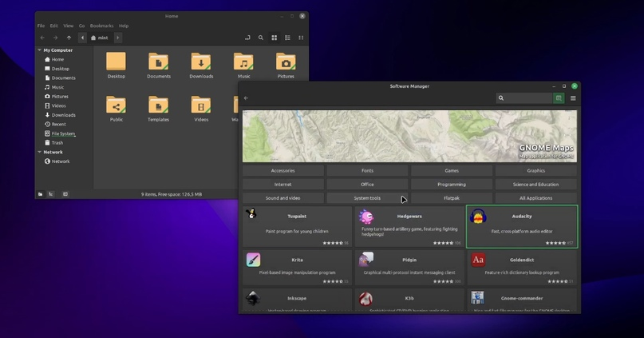
Task: Open the View menu
Action: 69,26
